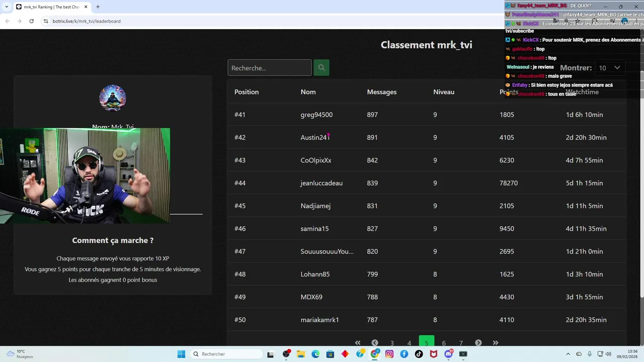This screenshot has height=362, width=644.
Task: Open the Montrer rows-per-page dropdown
Action: 609,67
